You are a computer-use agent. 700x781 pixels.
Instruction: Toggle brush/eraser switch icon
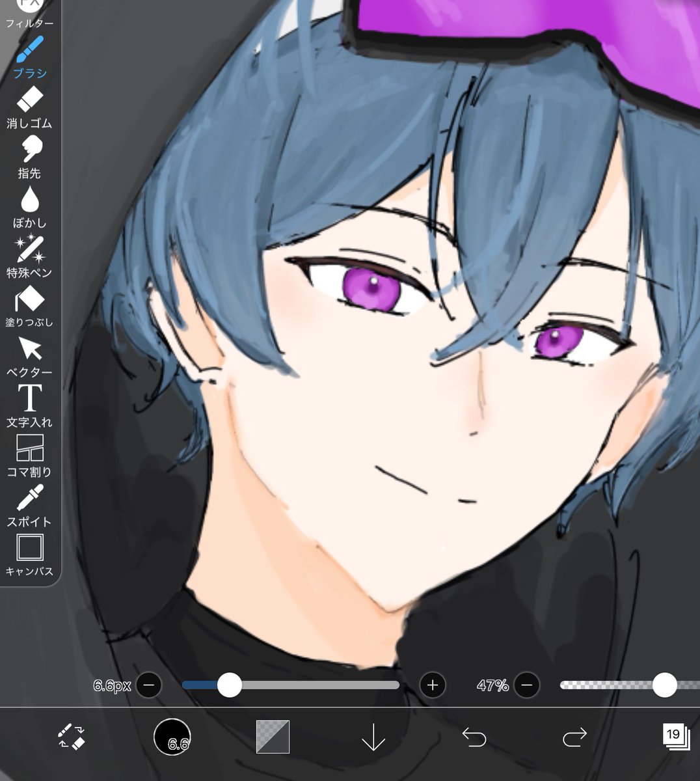click(72, 737)
